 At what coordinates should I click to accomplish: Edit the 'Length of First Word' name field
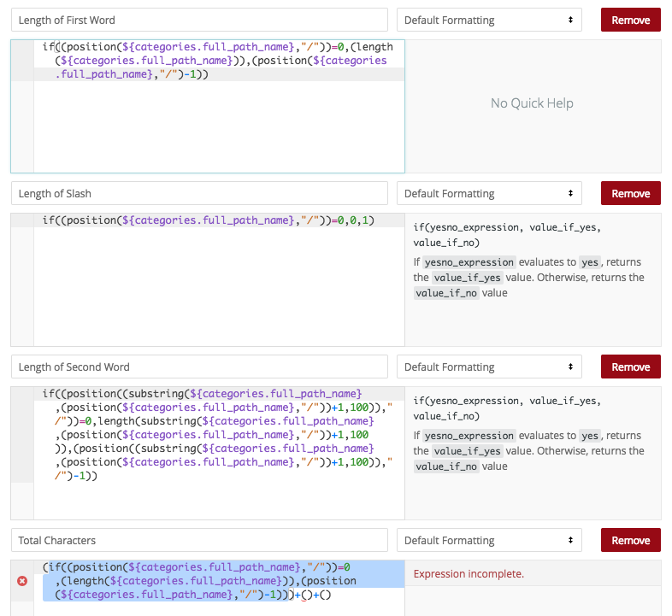point(199,20)
